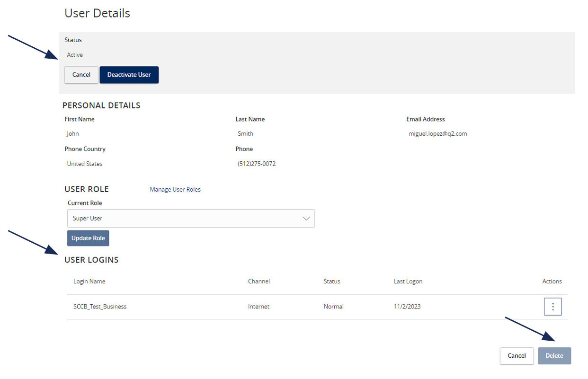
Task: Cancel the status change
Action: coord(81,75)
